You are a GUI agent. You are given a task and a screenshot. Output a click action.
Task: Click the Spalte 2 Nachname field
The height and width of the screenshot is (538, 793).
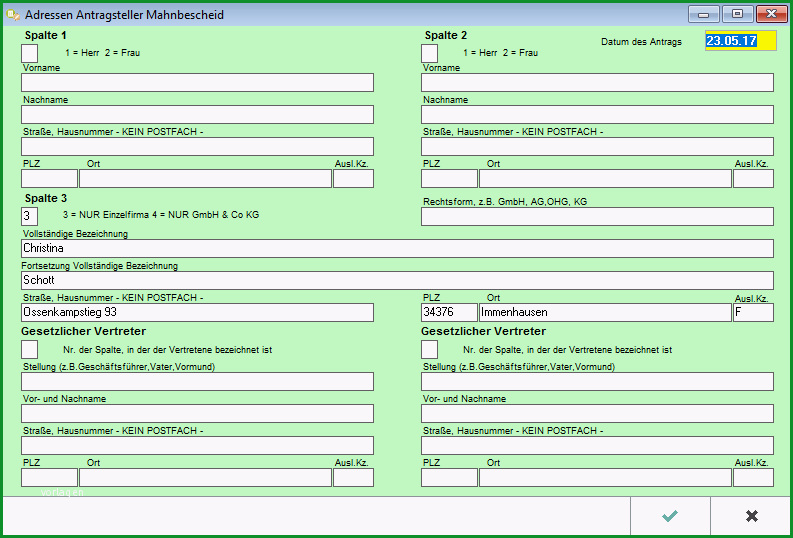coord(597,114)
